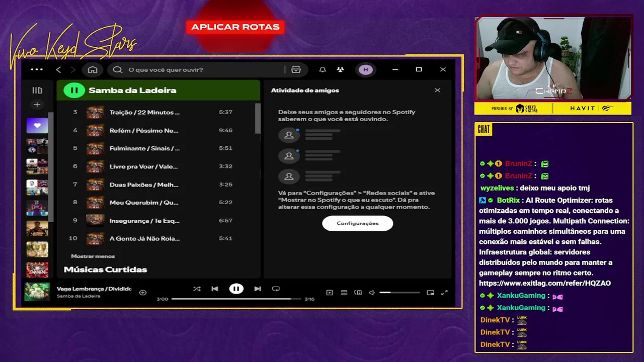Open the notifications bell
Viewport: 644px width, 362px height.
click(323, 69)
